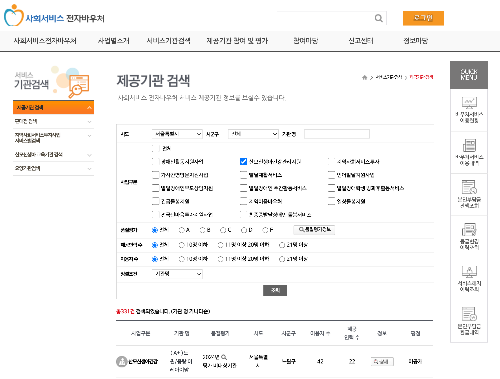Sort by the 제공 인력 column arrow
The width and height of the screenshot is (500, 379).
357,338
